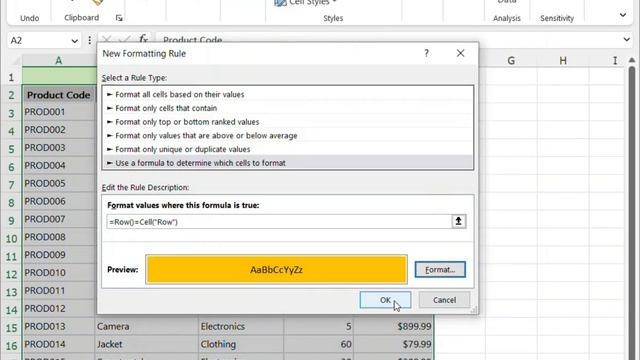Click the Analysis ribbon group label
The height and width of the screenshot is (360, 640).
(x=507, y=18)
